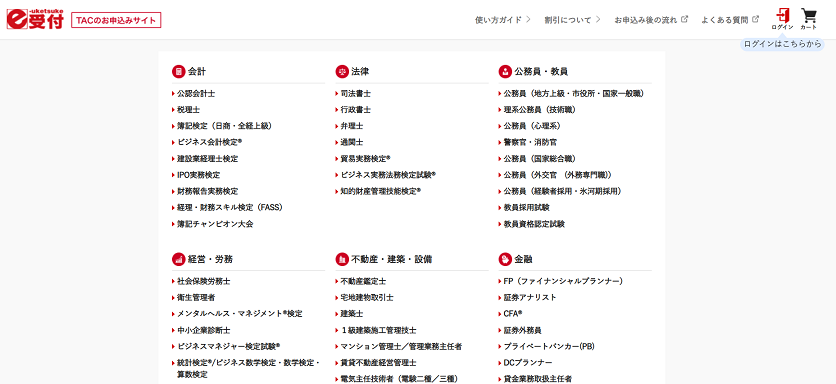Open 簿記チャンピオン大会 link
The height and width of the screenshot is (384, 836).
pyautogui.click(x=215, y=224)
